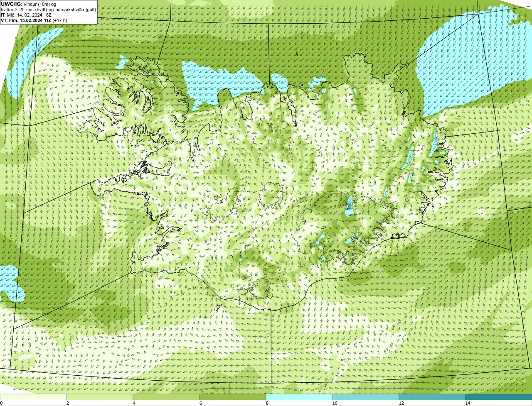Image resolution: width=532 pixels, height=406 pixels.
Task: Click the "14" tick label on the color scale
Action: [x=468, y=403]
